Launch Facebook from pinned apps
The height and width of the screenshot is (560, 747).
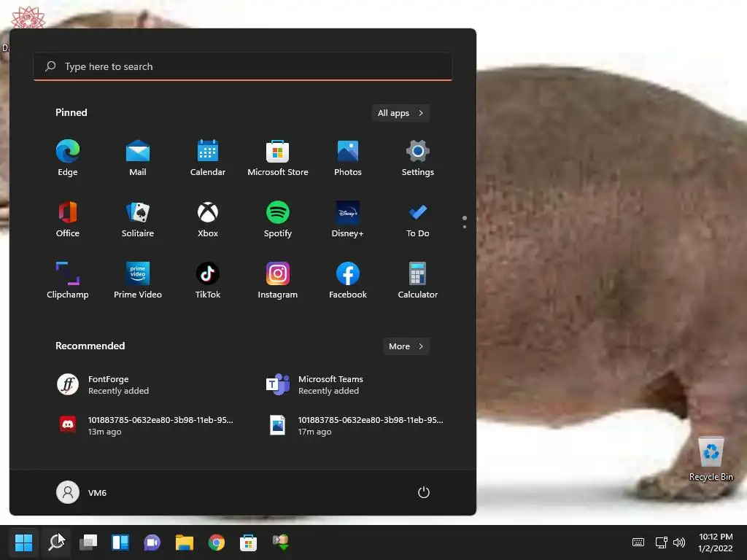point(348,281)
